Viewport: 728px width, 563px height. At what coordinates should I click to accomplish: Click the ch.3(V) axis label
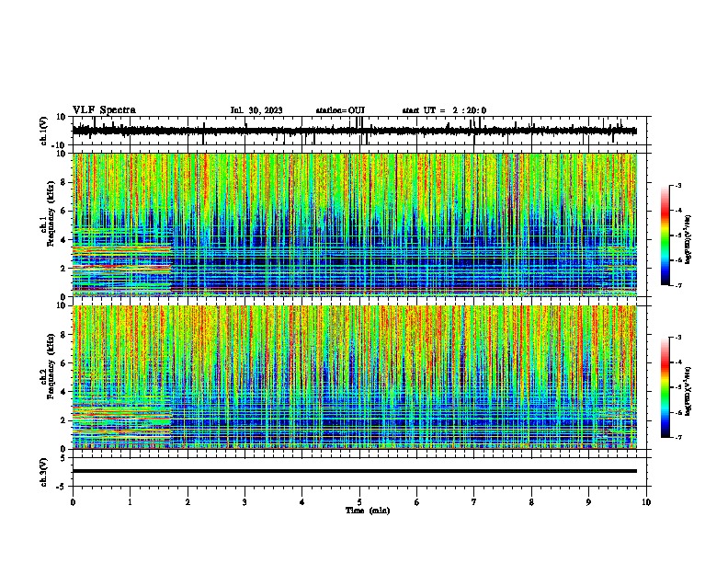(44, 472)
